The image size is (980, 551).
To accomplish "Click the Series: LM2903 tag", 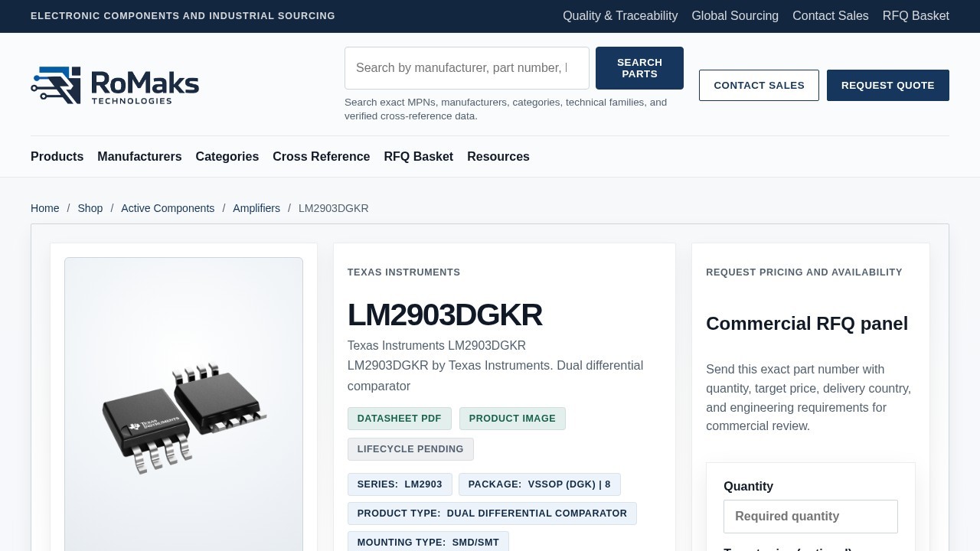I will (400, 484).
